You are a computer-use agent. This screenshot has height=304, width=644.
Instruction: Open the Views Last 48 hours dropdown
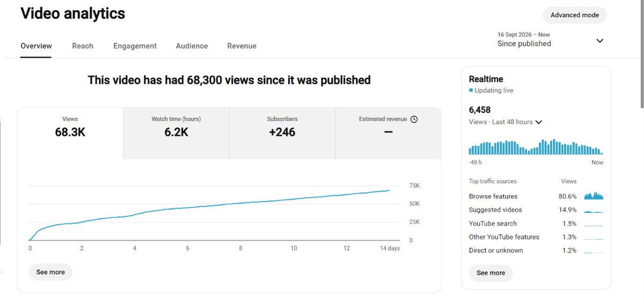[506, 122]
